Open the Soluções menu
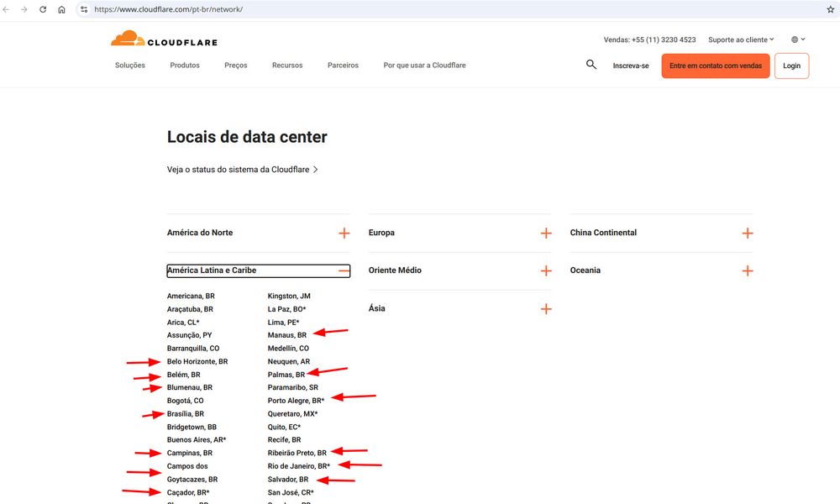840x504 pixels. tap(130, 66)
